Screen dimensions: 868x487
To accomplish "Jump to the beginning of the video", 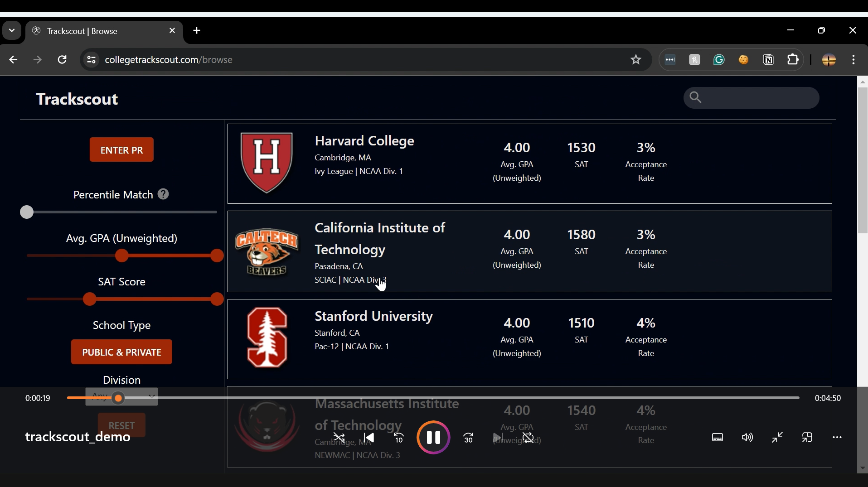I will (x=369, y=438).
